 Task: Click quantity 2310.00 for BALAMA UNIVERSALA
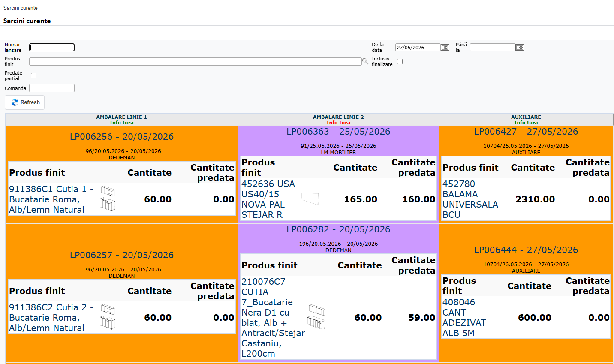coord(535,199)
